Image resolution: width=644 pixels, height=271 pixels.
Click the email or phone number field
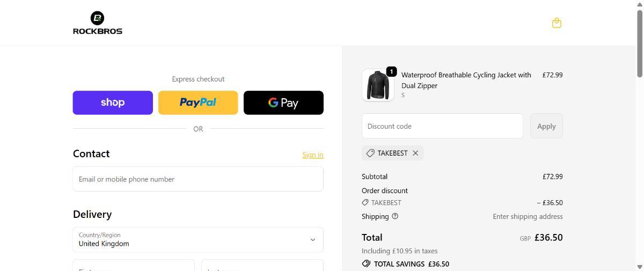[198, 179]
